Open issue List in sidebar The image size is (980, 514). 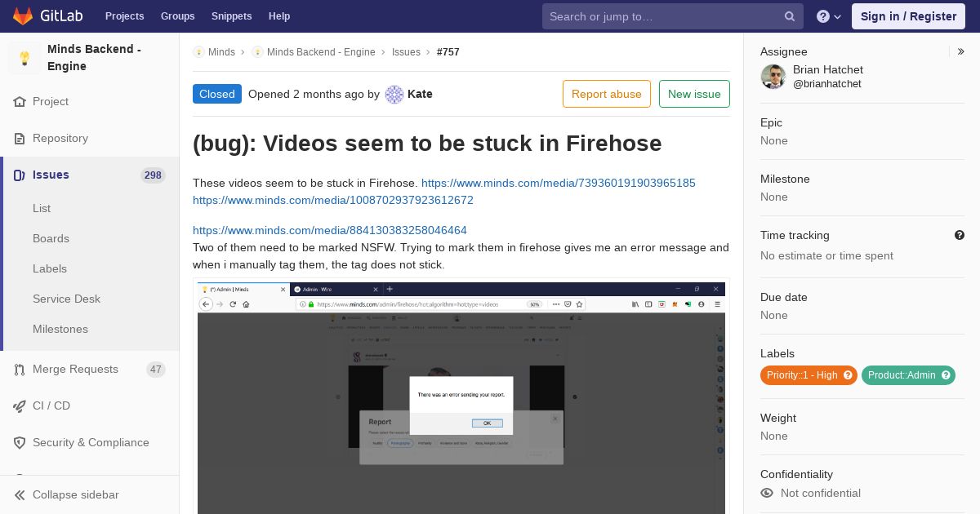[42, 209]
